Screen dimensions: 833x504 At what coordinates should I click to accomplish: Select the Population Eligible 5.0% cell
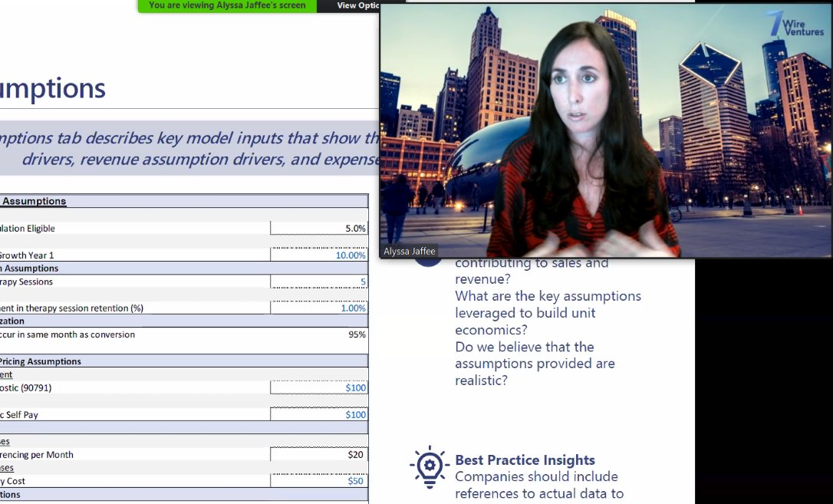[319, 229]
